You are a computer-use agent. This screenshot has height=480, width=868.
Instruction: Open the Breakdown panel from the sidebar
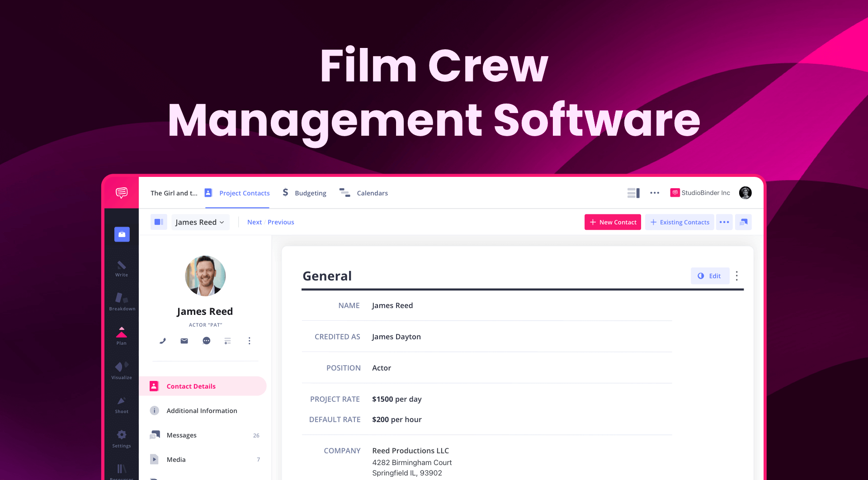121,301
